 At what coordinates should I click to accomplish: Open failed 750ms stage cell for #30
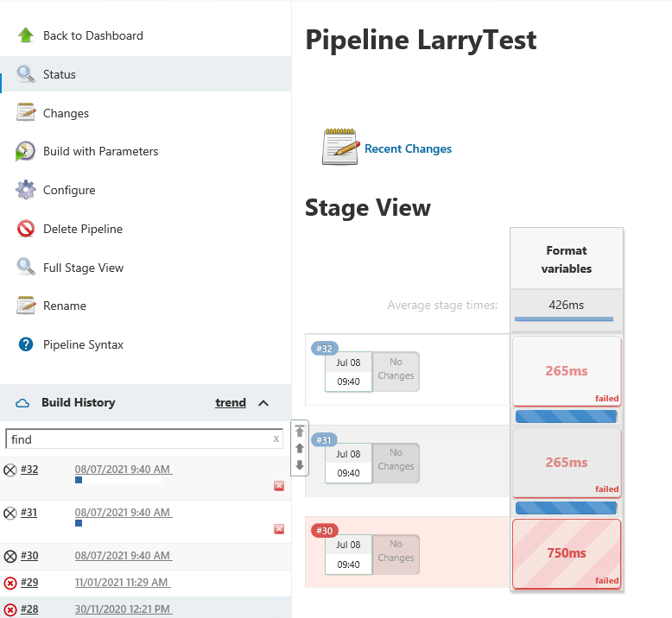coord(566,553)
